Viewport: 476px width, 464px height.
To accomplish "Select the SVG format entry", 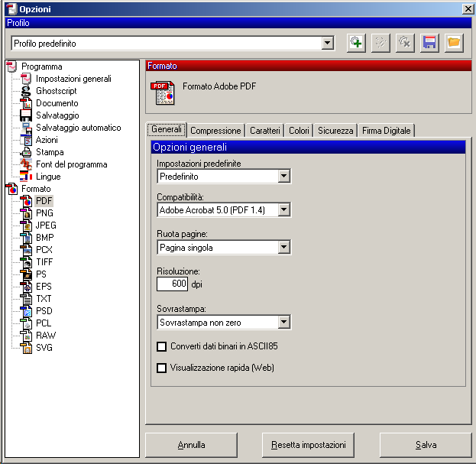I will tap(44, 348).
